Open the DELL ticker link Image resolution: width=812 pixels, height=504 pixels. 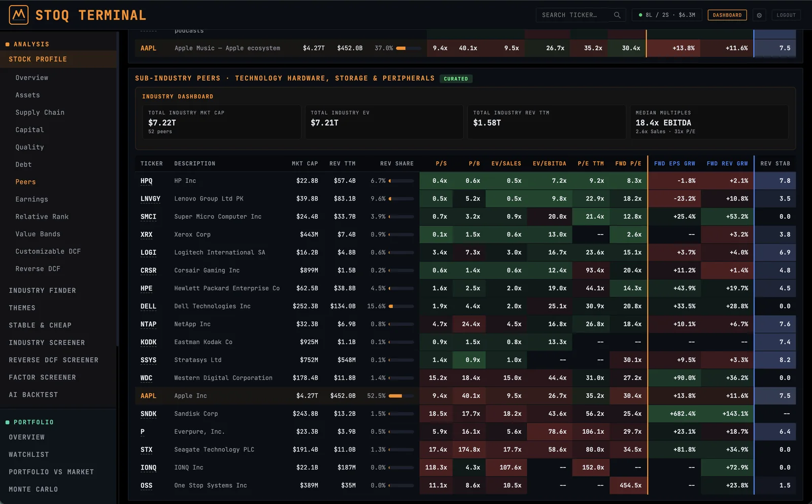[149, 307]
